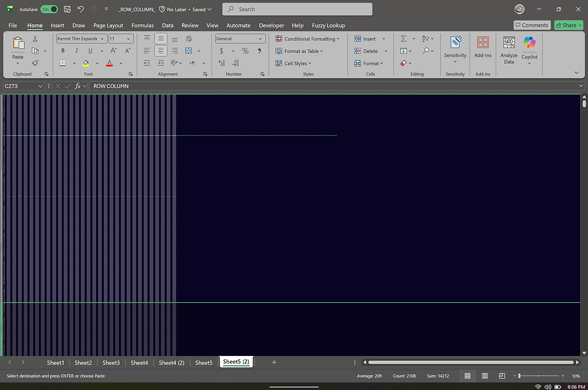Open Analyze Data pane
Screen dimensions: 588x390
click(509, 50)
